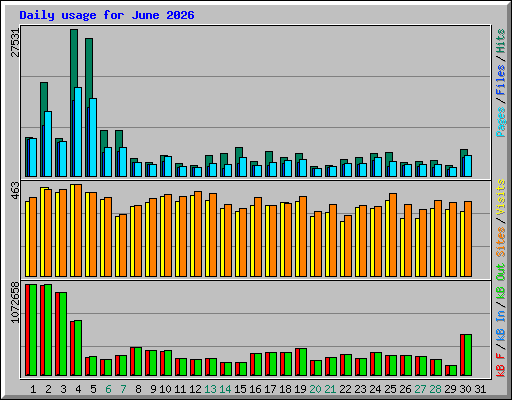
Task: Click day 19 on the x-axis
Action: 300,389
